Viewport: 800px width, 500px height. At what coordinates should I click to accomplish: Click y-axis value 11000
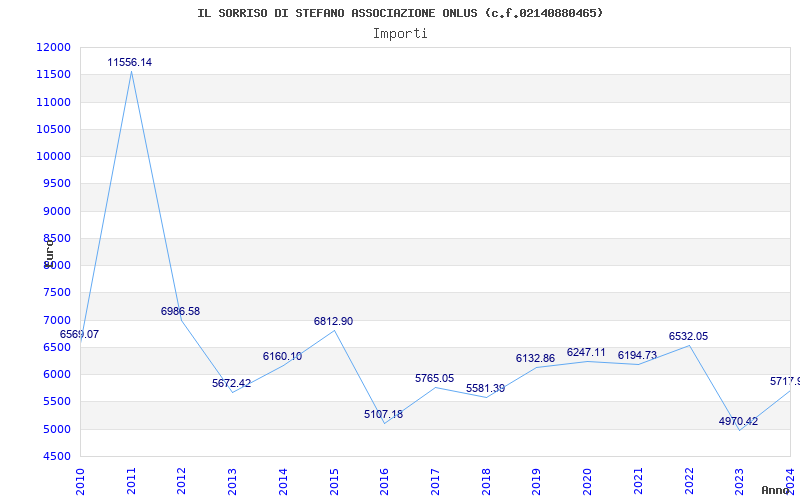53,102
